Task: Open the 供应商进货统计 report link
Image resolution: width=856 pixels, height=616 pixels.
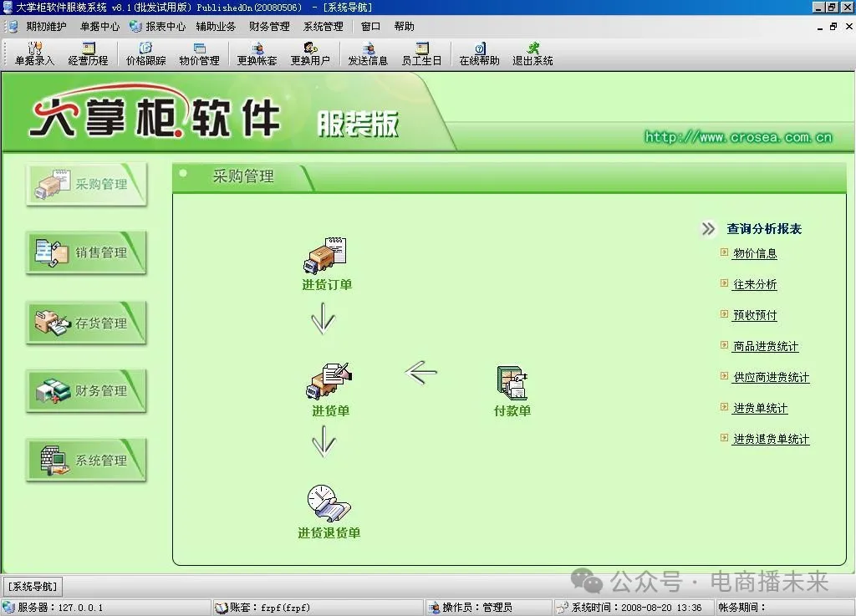Action: coord(771,377)
